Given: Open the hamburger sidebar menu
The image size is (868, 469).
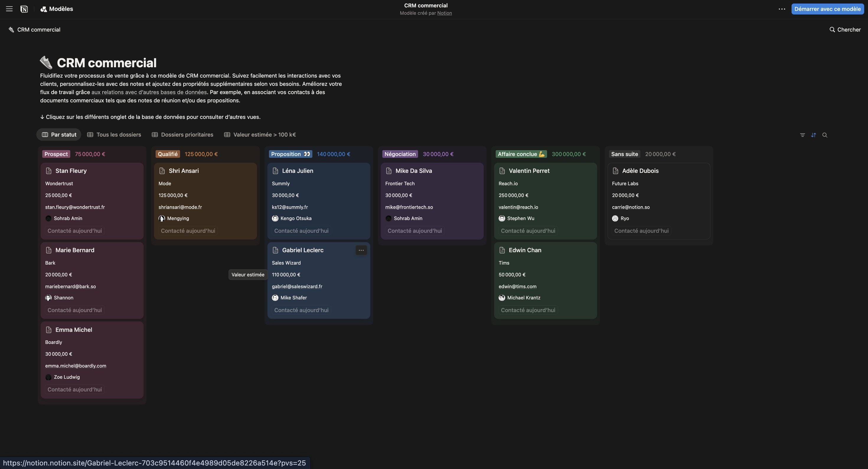Looking at the screenshot, I should [x=9, y=9].
